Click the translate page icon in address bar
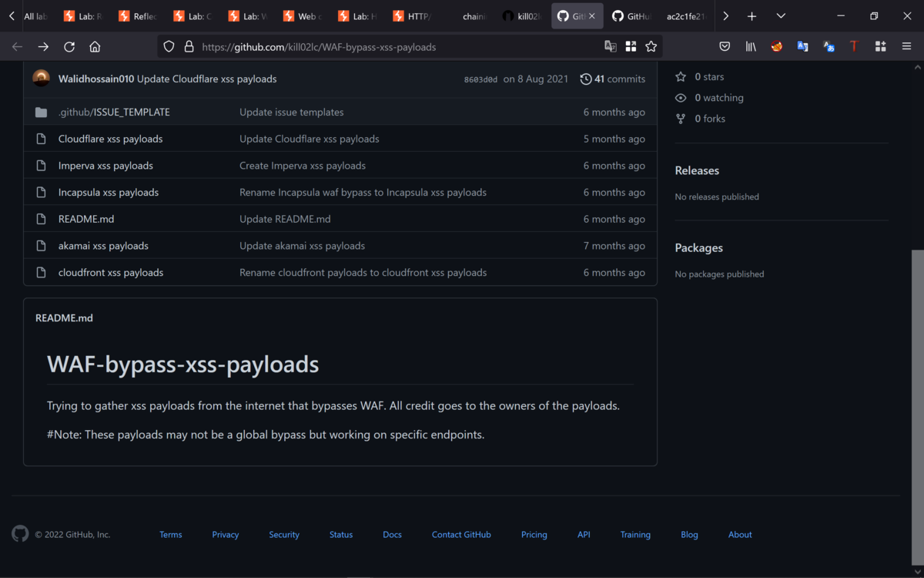The height and width of the screenshot is (578, 924). click(x=611, y=47)
